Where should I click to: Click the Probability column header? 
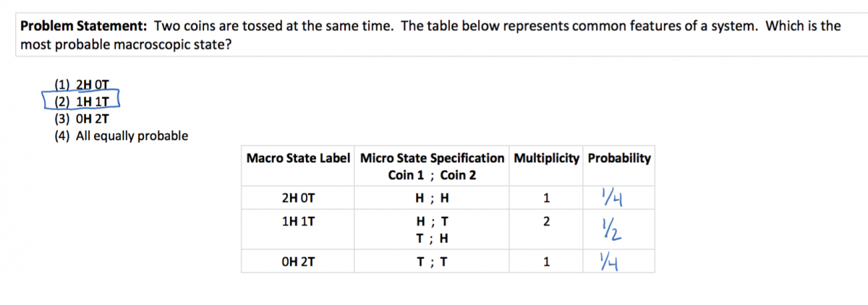point(619,158)
